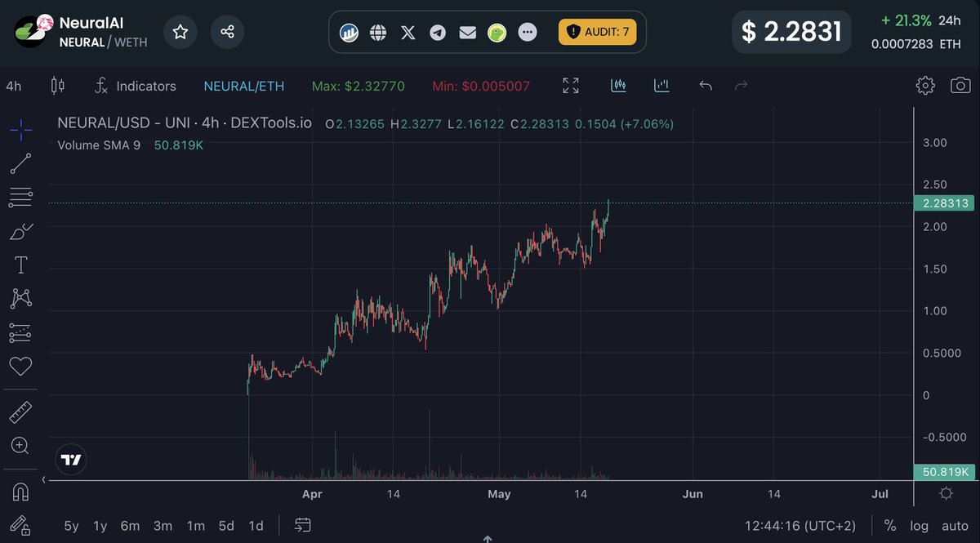Click the Max: $2.32770 value
980x543 pixels.
(x=358, y=86)
